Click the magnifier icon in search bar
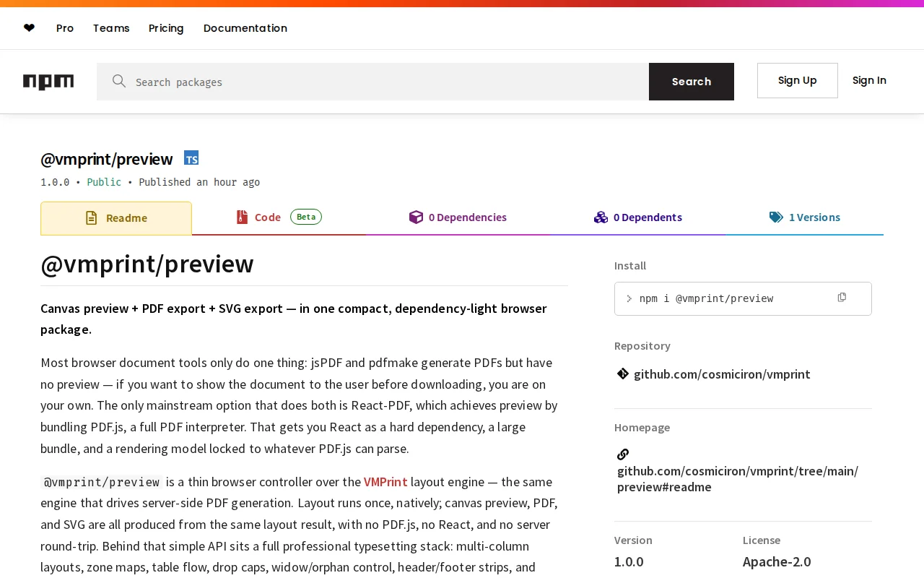This screenshot has height=578, width=924. 119,81
